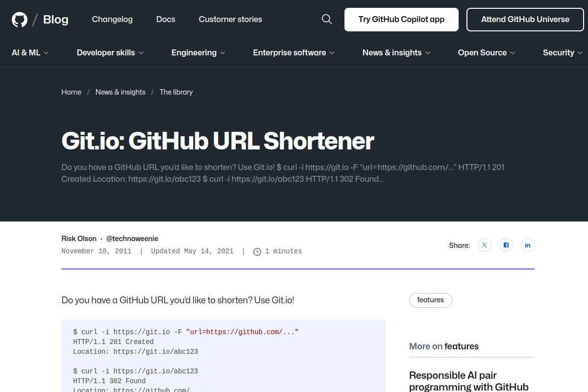
Task: Share the post on LinkedIn
Action: (x=528, y=245)
